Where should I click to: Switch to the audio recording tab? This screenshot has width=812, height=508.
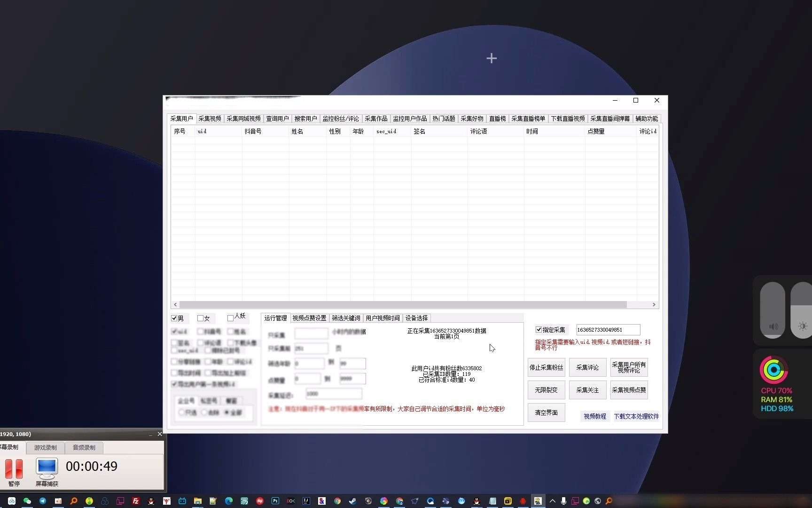pos(84,447)
